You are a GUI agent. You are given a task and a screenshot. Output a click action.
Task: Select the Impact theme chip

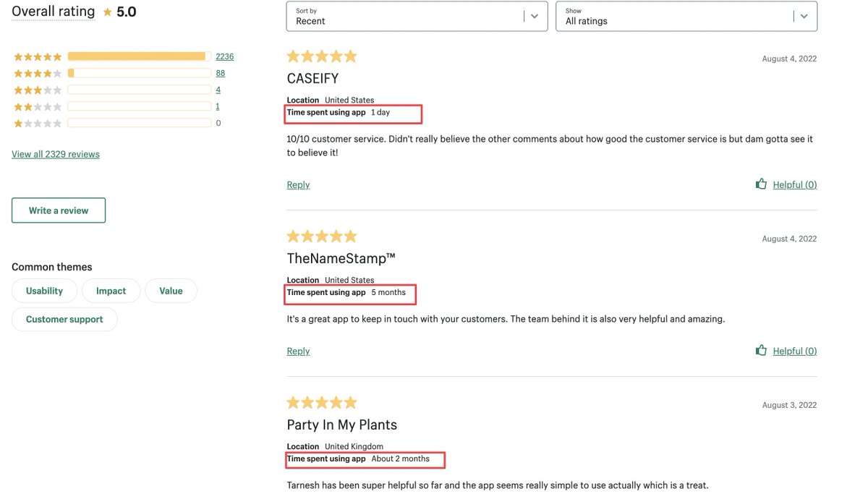coord(111,291)
